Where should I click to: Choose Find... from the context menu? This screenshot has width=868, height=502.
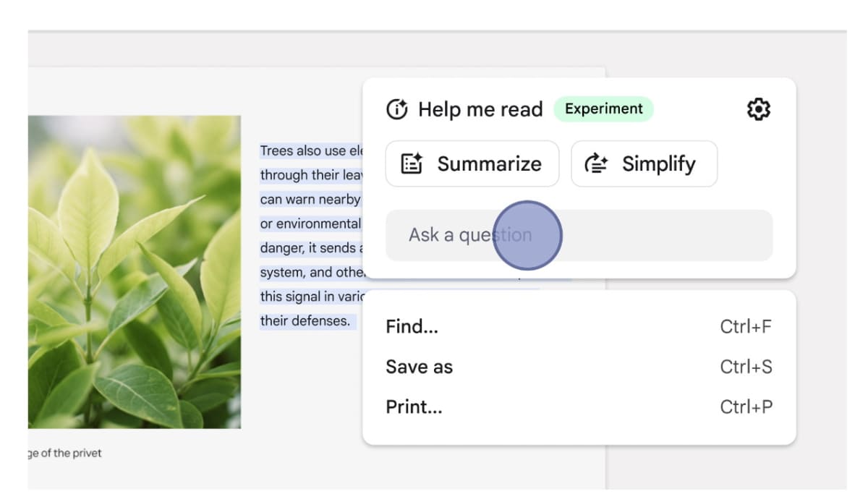(x=412, y=327)
